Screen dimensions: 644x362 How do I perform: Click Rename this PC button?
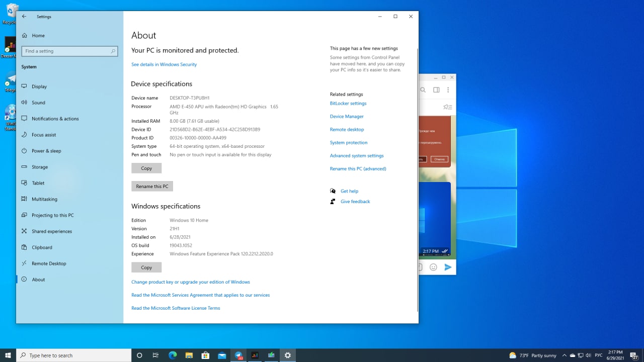click(x=152, y=186)
